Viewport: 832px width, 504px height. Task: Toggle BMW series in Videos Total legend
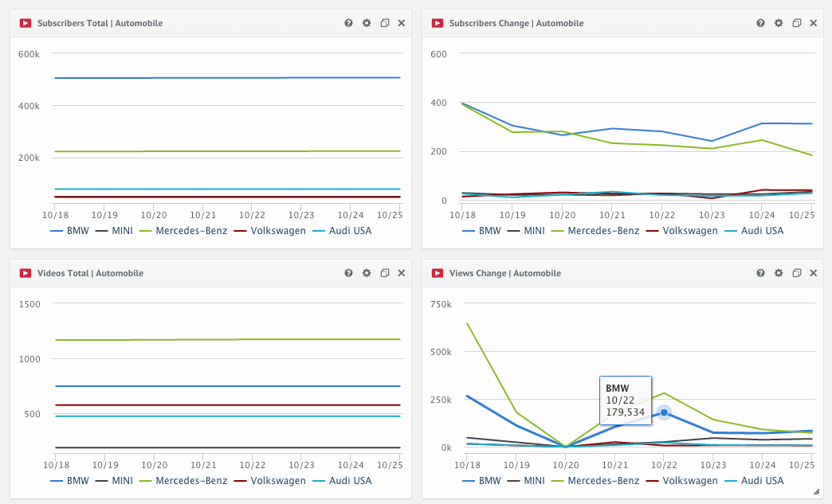(x=69, y=481)
